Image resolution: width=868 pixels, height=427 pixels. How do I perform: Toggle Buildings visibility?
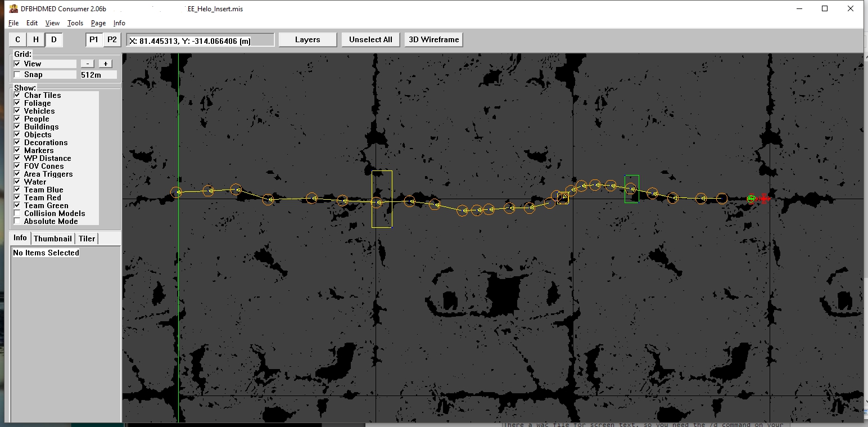17,127
